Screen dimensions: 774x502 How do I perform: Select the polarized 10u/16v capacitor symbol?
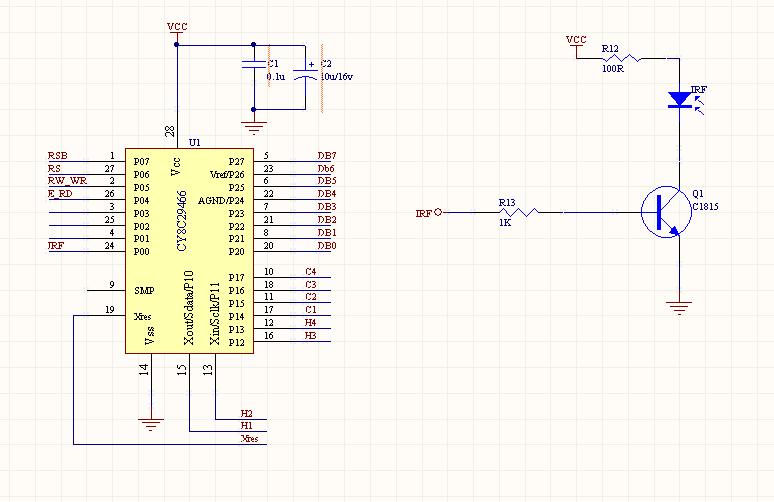[305, 73]
